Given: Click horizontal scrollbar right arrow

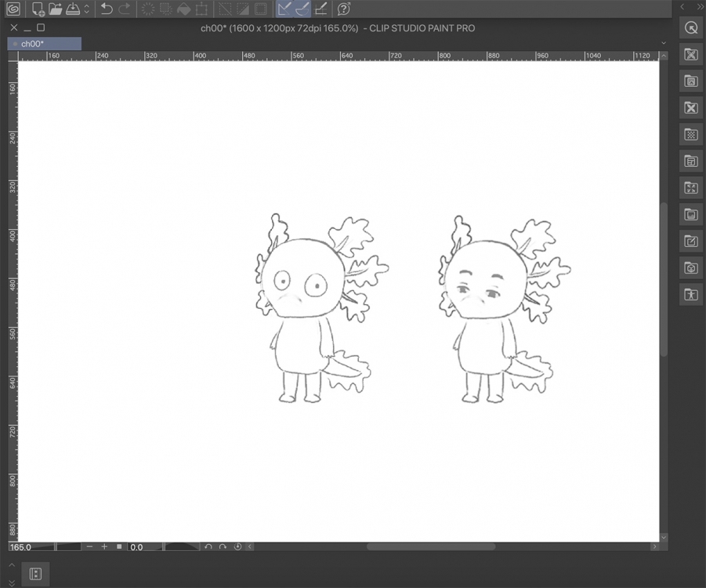Looking at the screenshot, I should 654,546.
